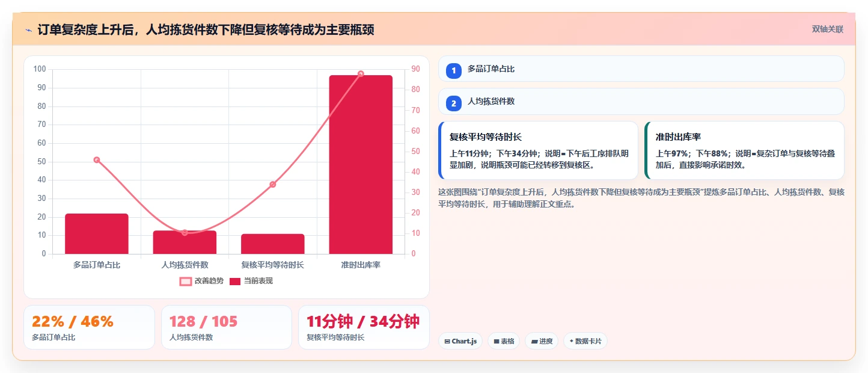Click the 人均拣货件数 bar in the chart
Viewport: 868px width, 373px height.
click(x=185, y=242)
